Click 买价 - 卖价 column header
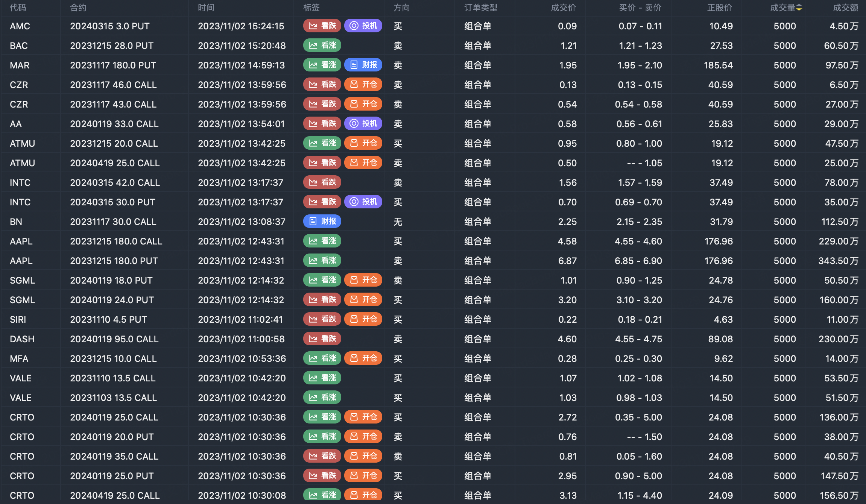 (x=640, y=8)
